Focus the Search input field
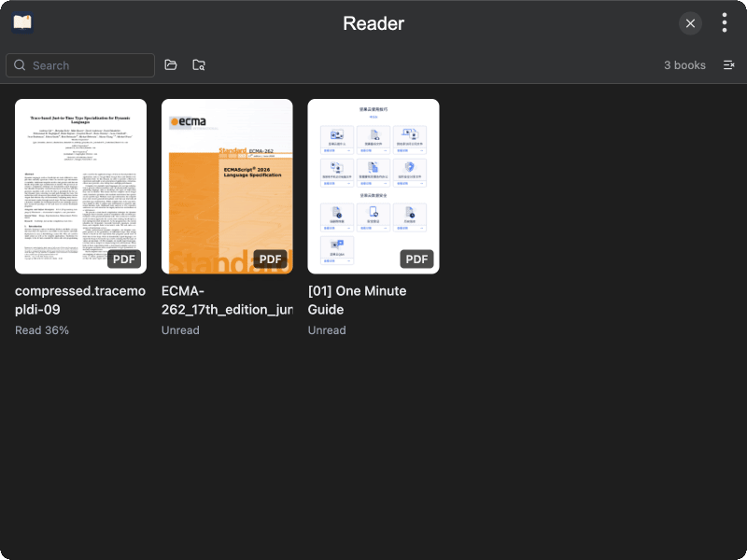 pos(80,65)
